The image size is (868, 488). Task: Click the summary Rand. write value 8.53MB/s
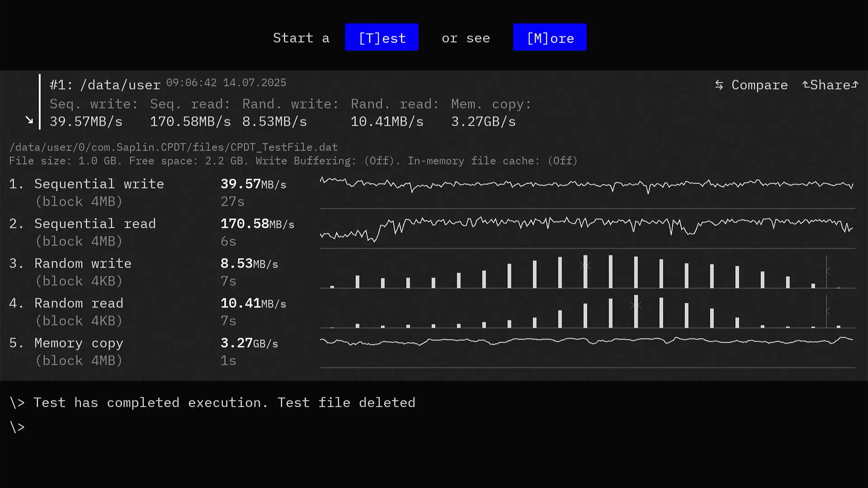pos(274,122)
